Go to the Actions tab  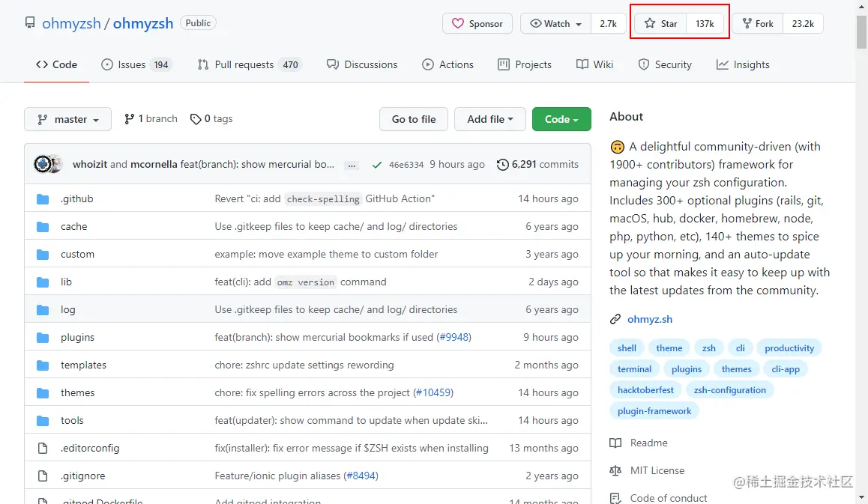pos(447,64)
